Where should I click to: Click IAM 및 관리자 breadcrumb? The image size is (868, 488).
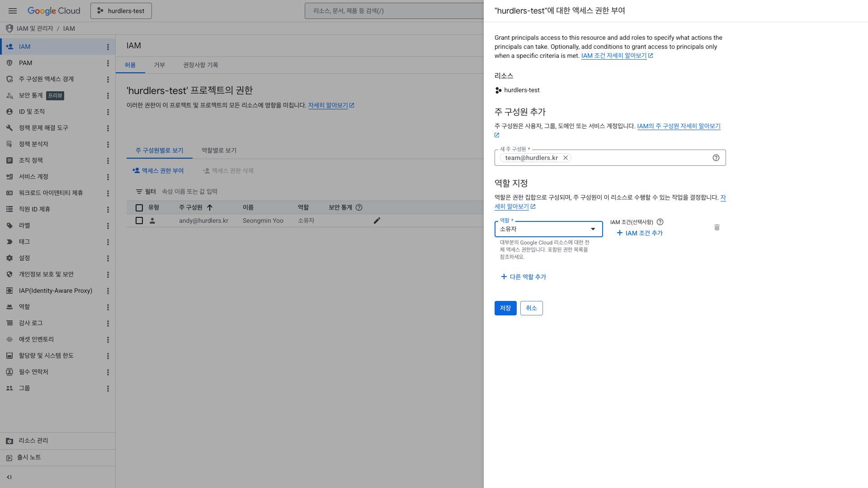pyautogui.click(x=35, y=28)
